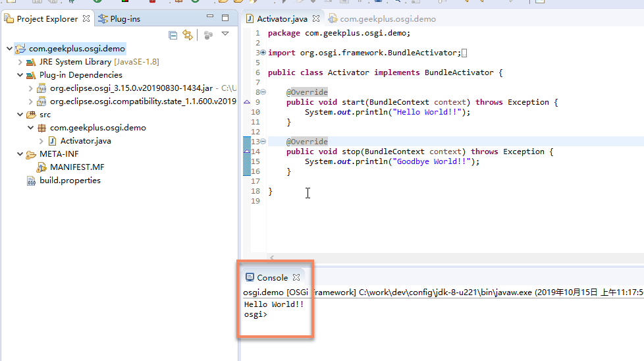This screenshot has height=361, width=644.
Task: Select META-INF folder
Action: 59,154
